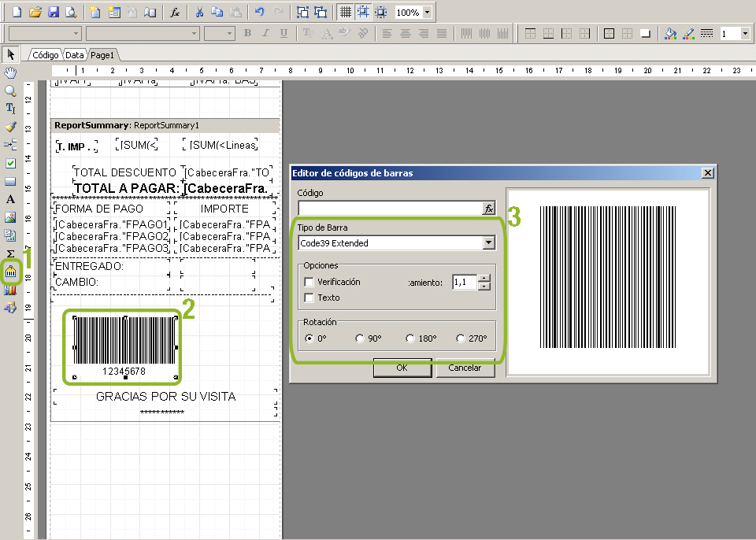Enable the Texto checkbox
The height and width of the screenshot is (540, 756).
[309, 298]
